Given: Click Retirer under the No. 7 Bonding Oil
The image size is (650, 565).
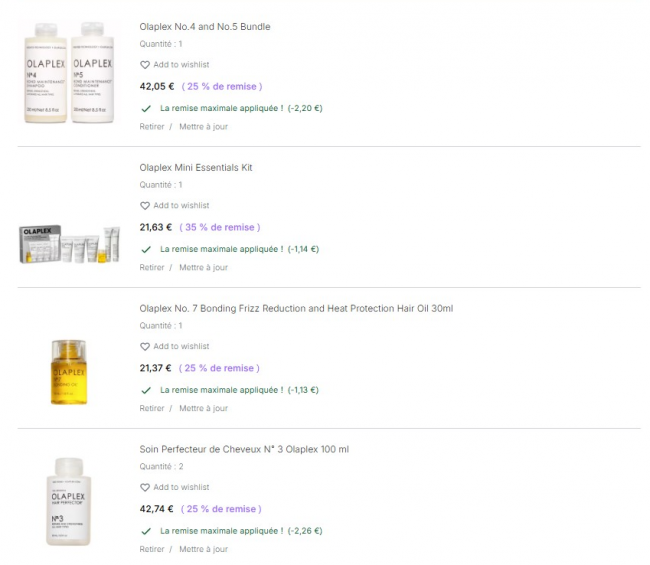Looking at the screenshot, I should (152, 408).
